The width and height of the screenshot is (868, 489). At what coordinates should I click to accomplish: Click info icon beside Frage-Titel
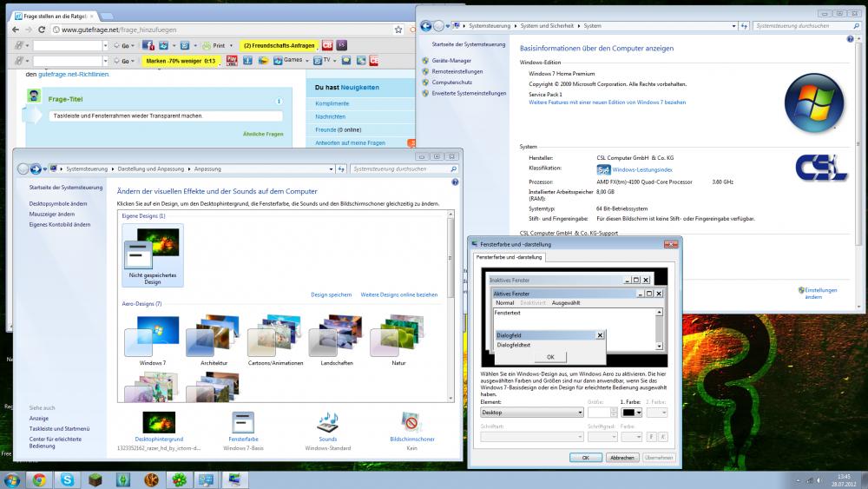click(279, 101)
